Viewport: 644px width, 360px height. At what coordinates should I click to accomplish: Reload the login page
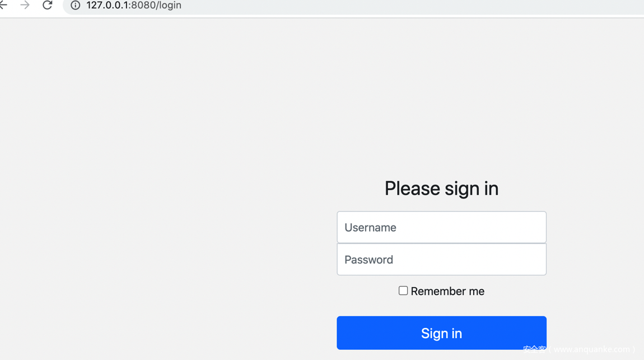(x=48, y=5)
